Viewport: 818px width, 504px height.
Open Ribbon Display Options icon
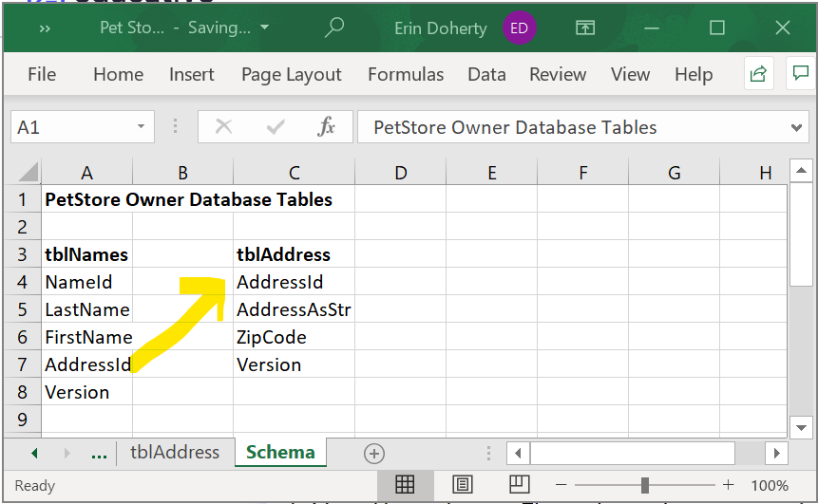point(585,28)
